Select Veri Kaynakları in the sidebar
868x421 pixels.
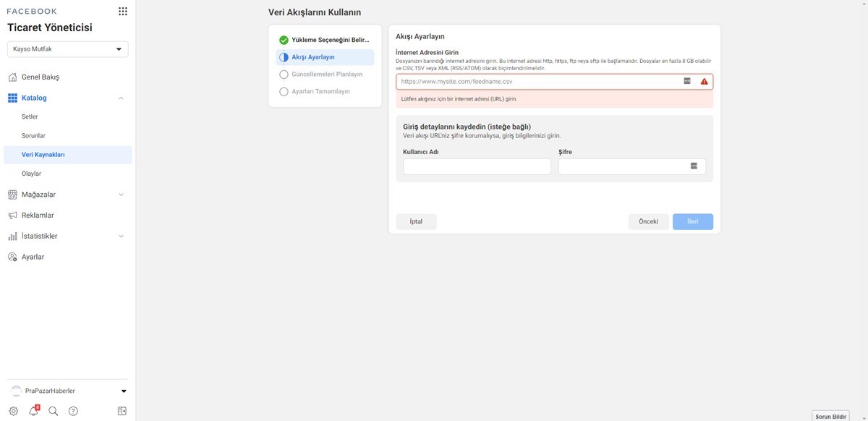68,155
